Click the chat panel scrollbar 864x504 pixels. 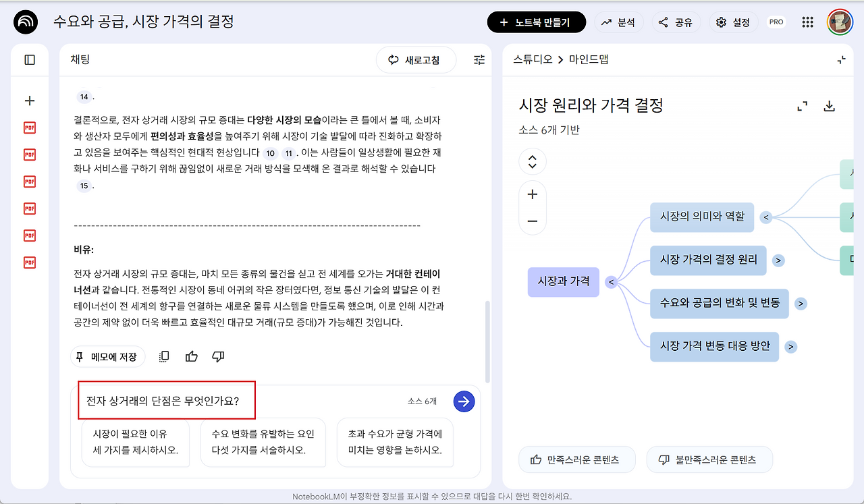click(x=488, y=341)
